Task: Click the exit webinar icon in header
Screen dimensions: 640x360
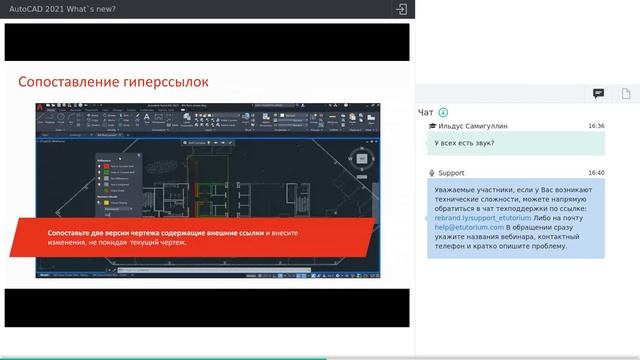Action: pyautogui.click(x=402, y=9)
